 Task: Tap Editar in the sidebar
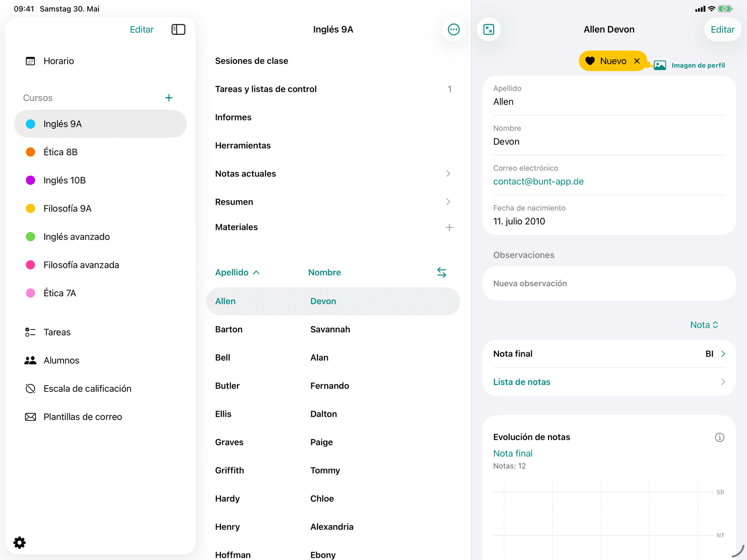[x=141, y=29]
